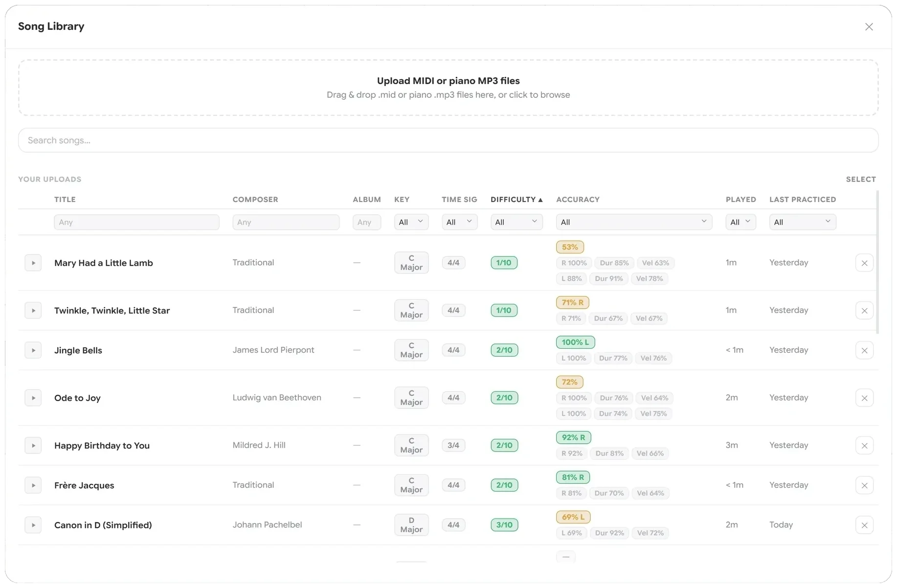
Task: Click composer name James Lord Pierpont
Action: click(273, 350)
